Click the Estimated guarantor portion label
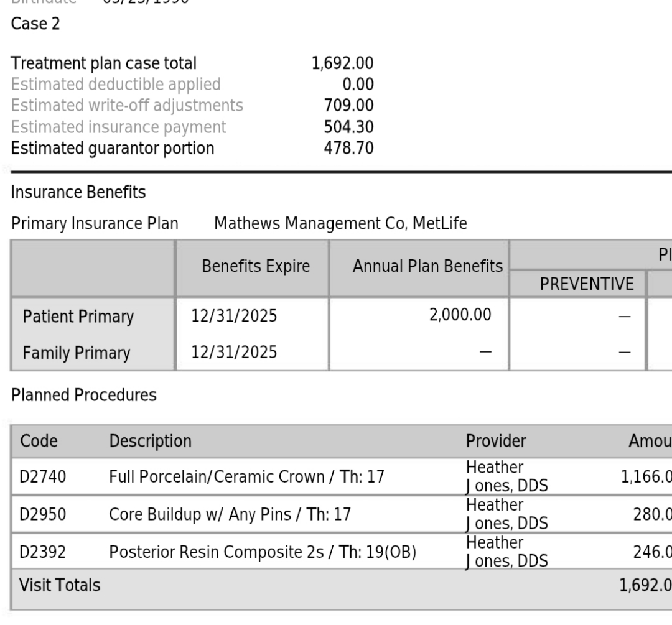Image resolution: width=672 pixels, height=625 pixels. (x=113, y=149)
